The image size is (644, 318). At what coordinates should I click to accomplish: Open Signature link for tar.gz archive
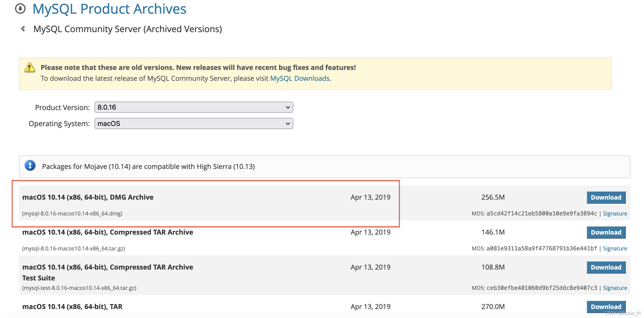(x=615, y=249)
